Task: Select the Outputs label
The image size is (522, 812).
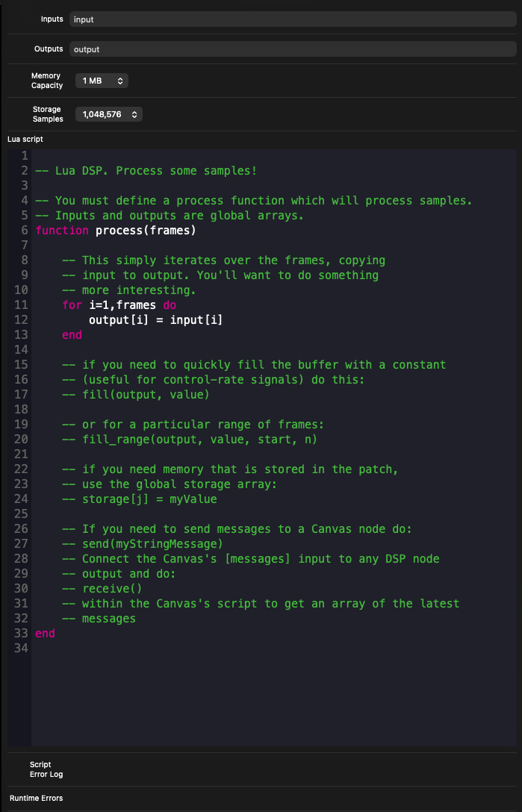Action: coord(48,49)
